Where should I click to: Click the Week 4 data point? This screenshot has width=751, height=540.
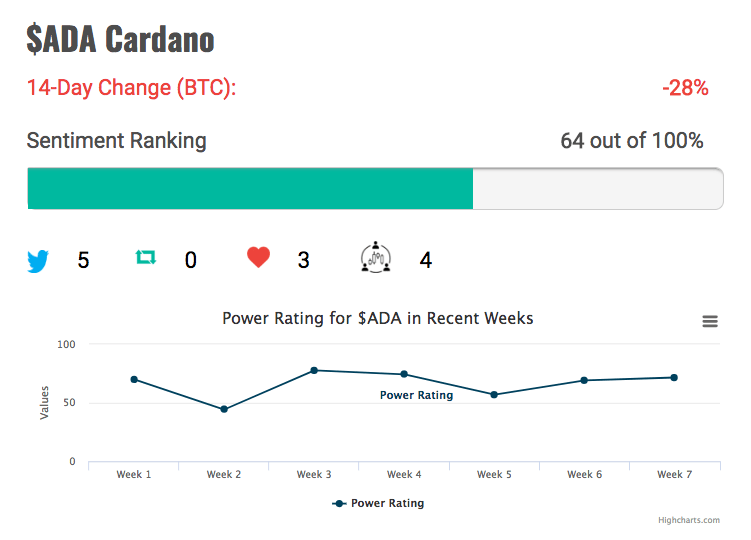click(x=404, y=374)
